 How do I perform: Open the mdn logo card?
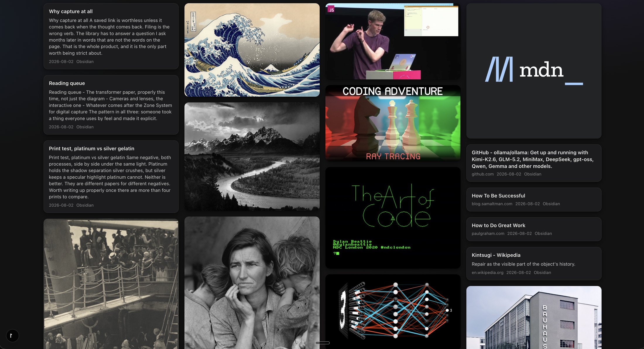pyautogui.click(x=534, y=71)
